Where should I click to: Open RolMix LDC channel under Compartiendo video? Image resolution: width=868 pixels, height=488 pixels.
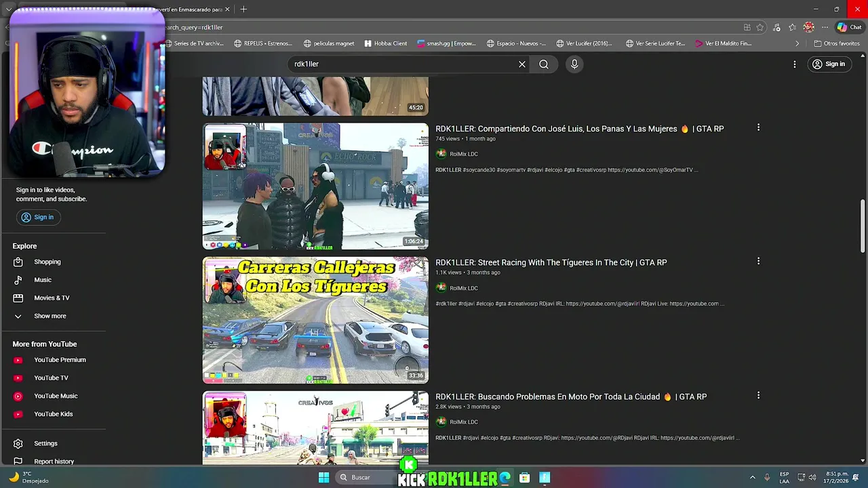pos(464,154)
